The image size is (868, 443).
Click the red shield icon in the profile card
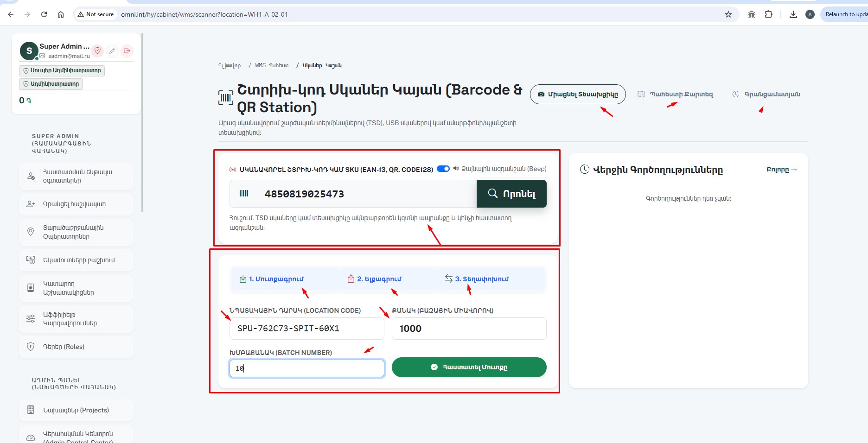97,51
